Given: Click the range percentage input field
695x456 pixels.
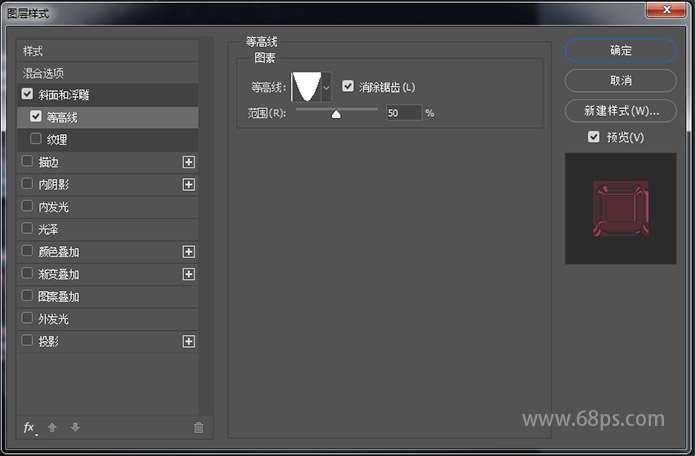Looking at the screenshot, I should (x=403, y=113).
